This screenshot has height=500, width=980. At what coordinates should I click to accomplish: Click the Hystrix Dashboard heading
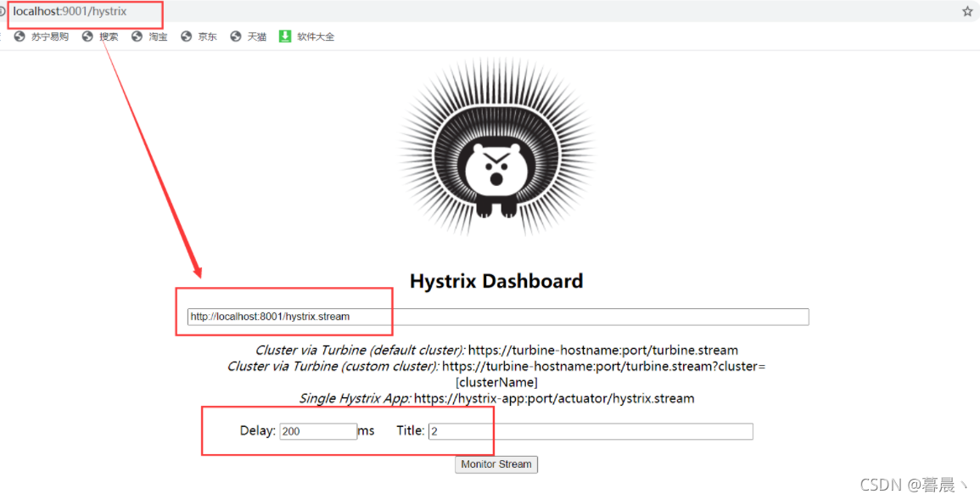point(496,281)
